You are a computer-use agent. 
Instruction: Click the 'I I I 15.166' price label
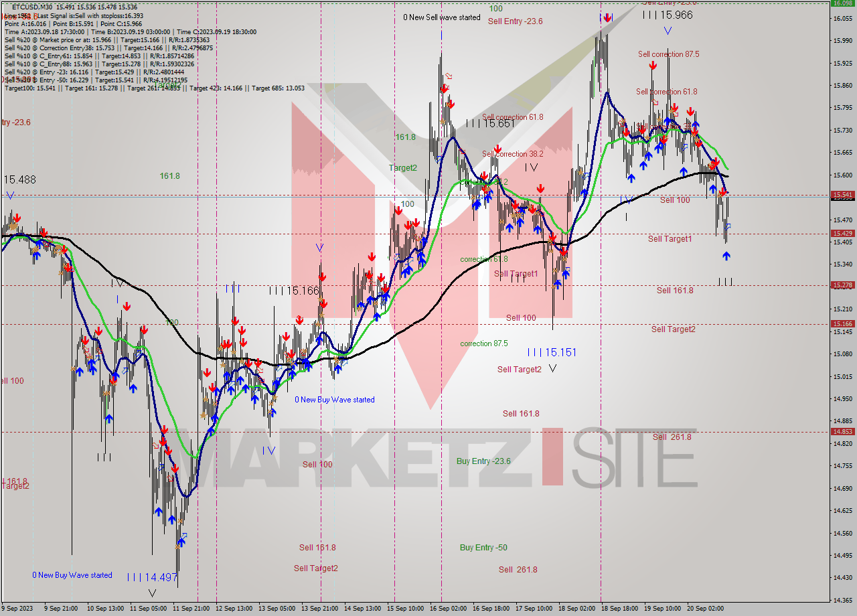(x=294, y=291)
